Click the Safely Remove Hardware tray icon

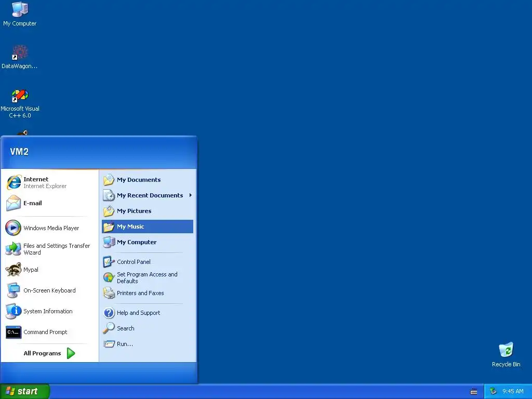[493, 391]
